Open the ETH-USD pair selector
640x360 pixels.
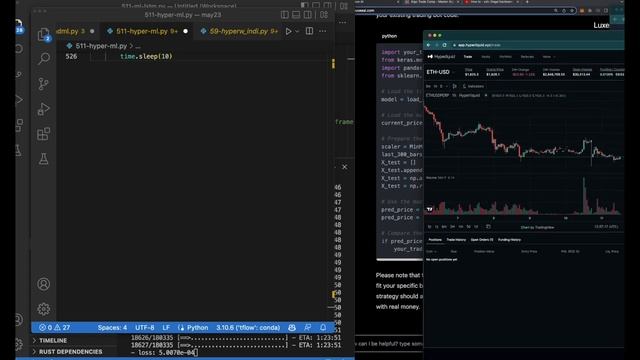coord(440,72)
